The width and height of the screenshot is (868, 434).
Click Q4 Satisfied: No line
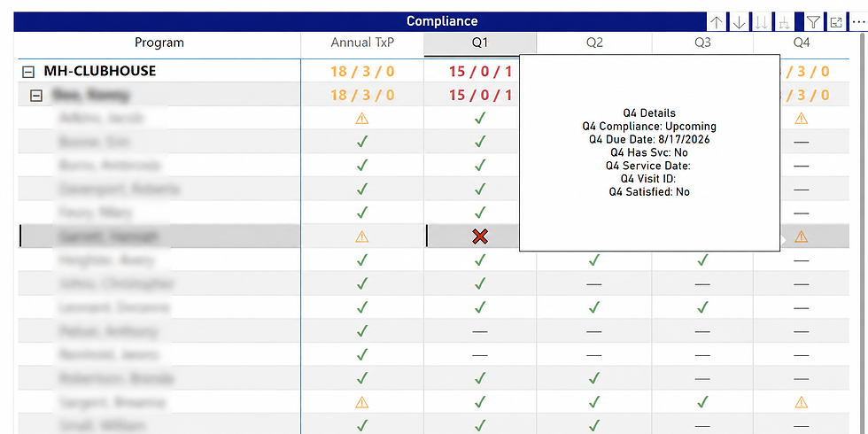click(649, 192)
